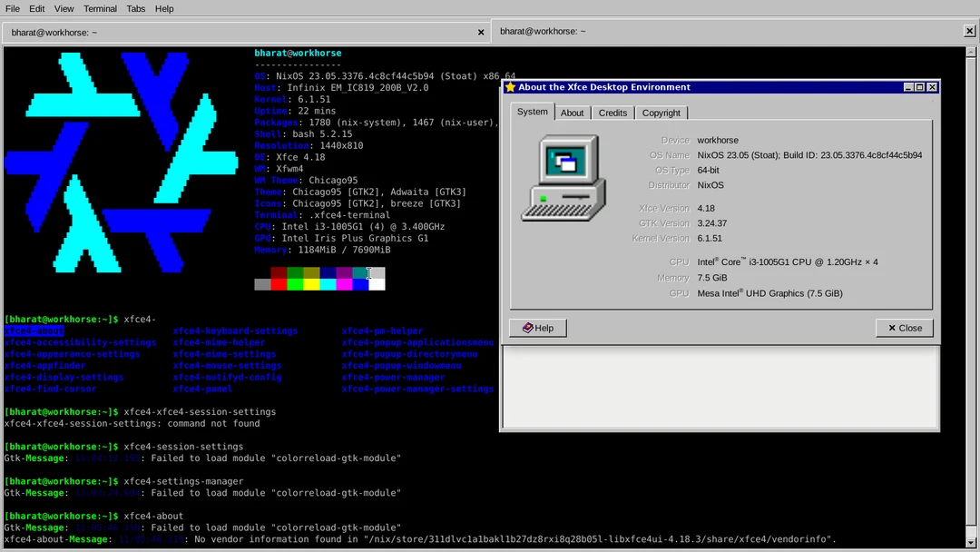The image size is (980, 552).
Task: Open the Tabs menu
Action: tap(135, 9)
